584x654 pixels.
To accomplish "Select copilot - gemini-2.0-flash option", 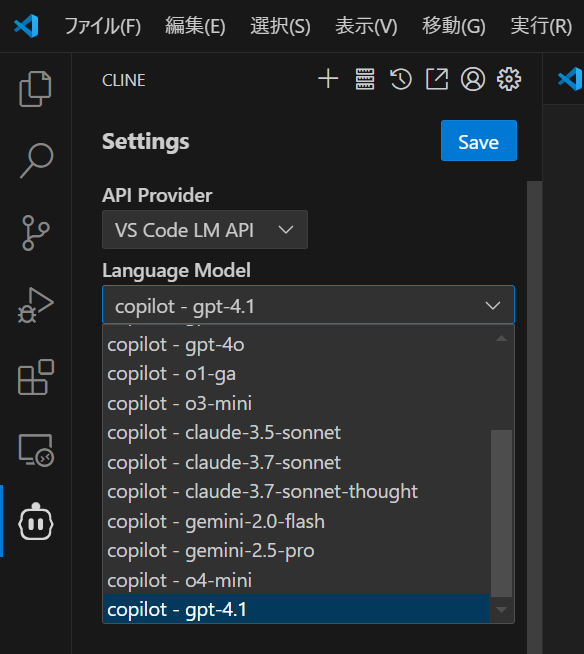I will tap(296, 521).
